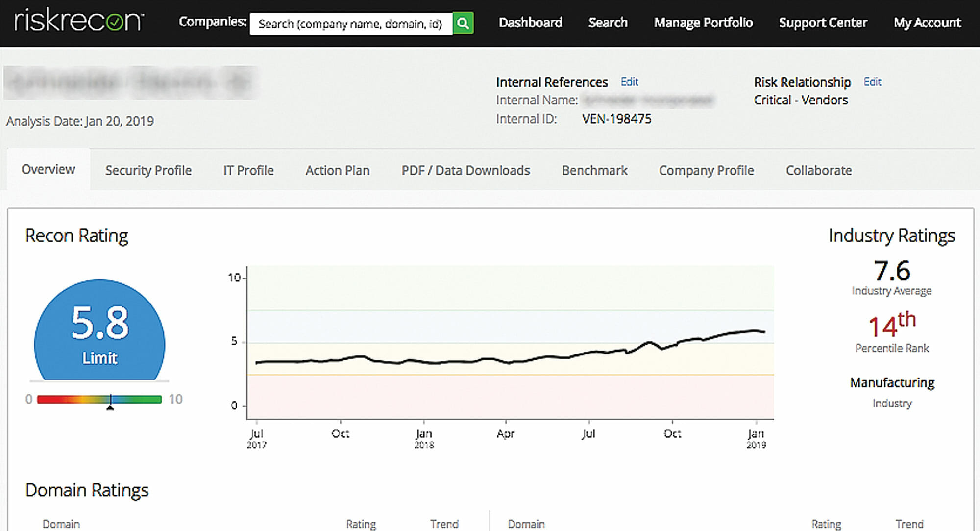Click the riskrecon logo
The width and height of the screenshot is (980, 531).
click(79, 21)
